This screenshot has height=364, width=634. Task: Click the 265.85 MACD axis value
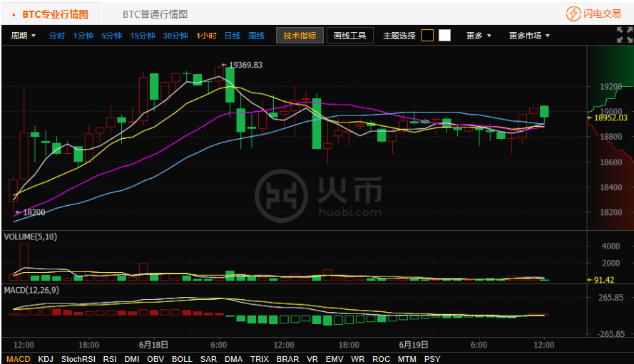[610, 297]
